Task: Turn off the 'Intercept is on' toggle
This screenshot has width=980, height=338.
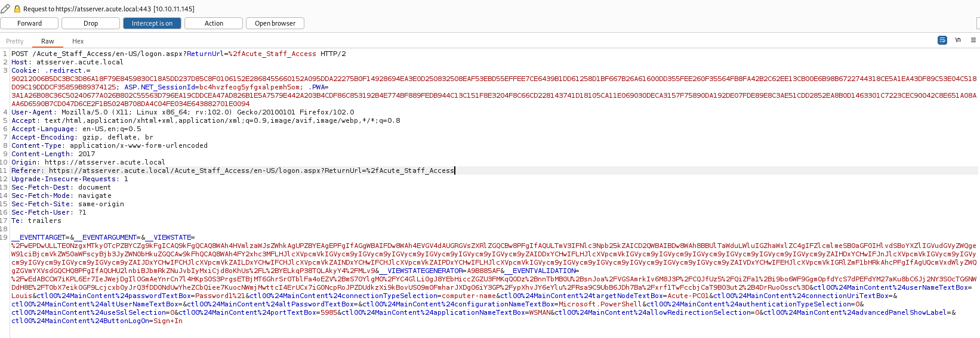Action: tap(152, 23)
